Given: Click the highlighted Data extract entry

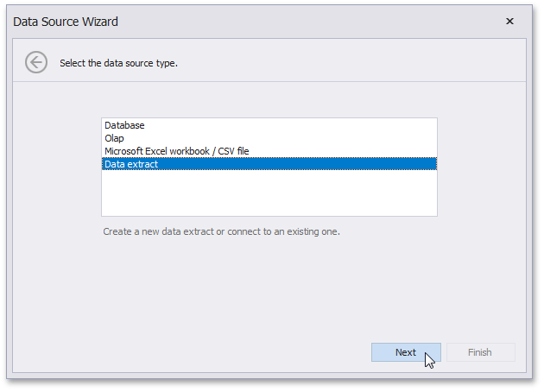Looking at the screenshot, I should 131,164.
